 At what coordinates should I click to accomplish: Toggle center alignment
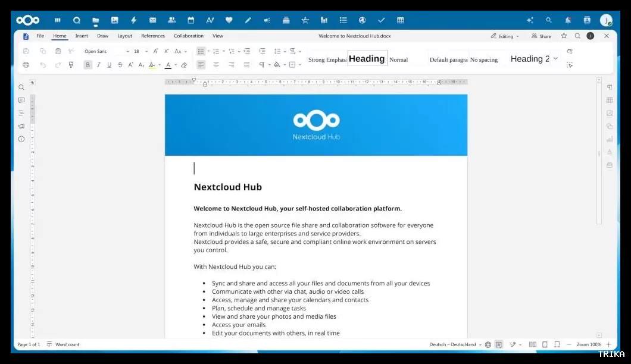tap(216, 65)
